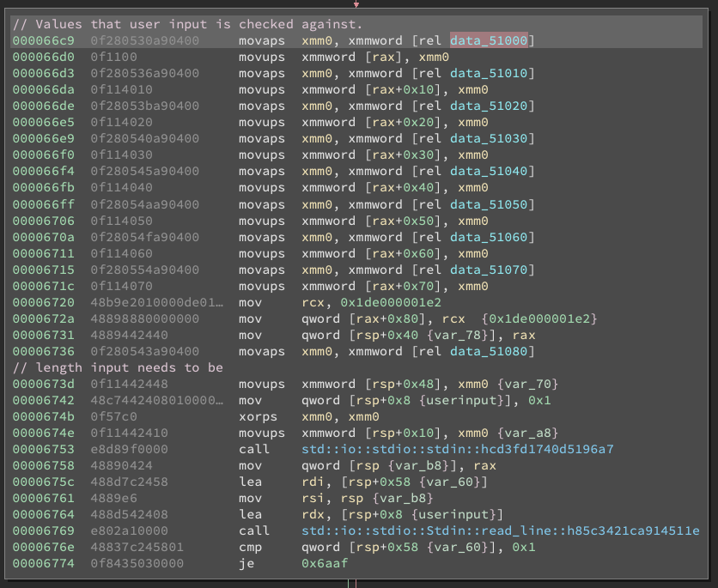Screen dimensions: 718x588
Task: Click the xmm0 register in the movups line
Action: (436, 57)
